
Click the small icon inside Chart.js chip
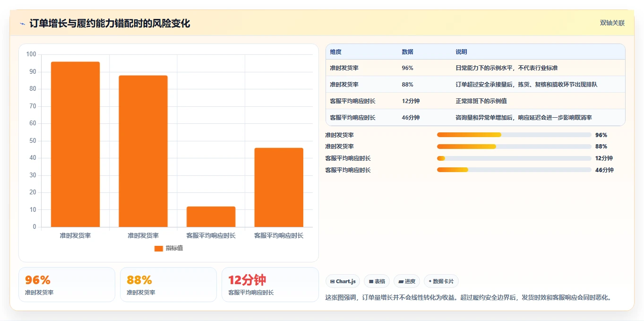pyautogui.click(x=333, y=281)
